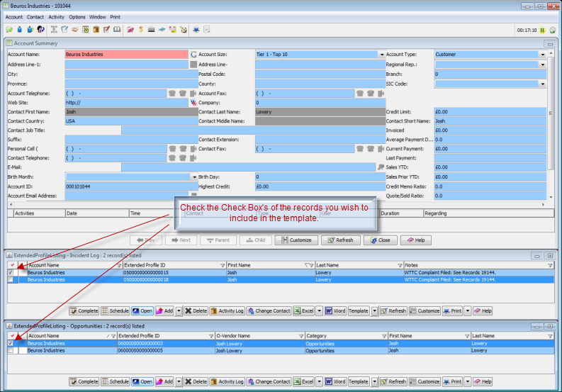Click the Activity Log button in Opportunities
This screenshot has width=562, height=392.
coord(227,381)
